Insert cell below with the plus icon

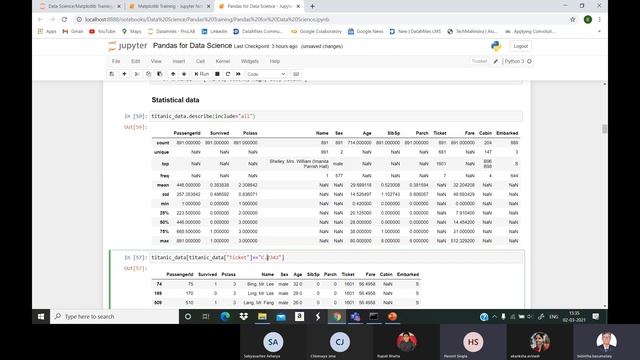coord(124,74)
